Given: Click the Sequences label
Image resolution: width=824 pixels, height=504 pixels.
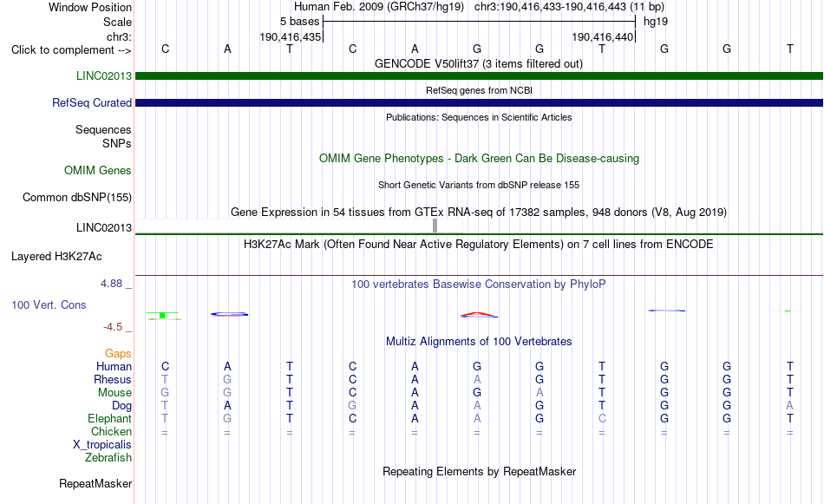Looking at the screenshot, I should click(x=103, y=130).
